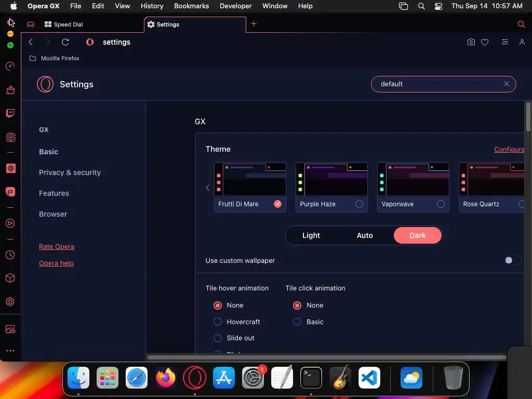Viewport: 532px width, 399px height.
Task: Reload the settings page
Action: point(65,42)
